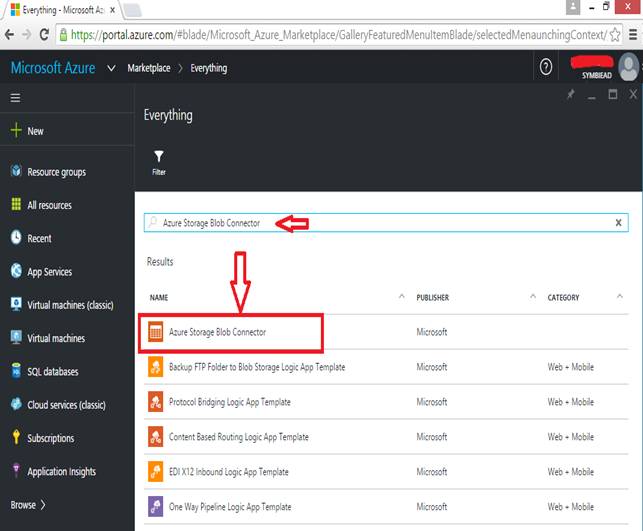Viewport: 643px width, 531px height.
Task: Select App Services menu label
Action: (50, 272)
